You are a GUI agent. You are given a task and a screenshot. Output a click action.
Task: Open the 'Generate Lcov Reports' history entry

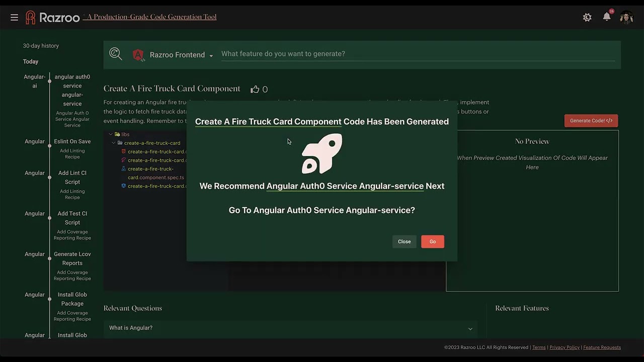pos(72,258)
